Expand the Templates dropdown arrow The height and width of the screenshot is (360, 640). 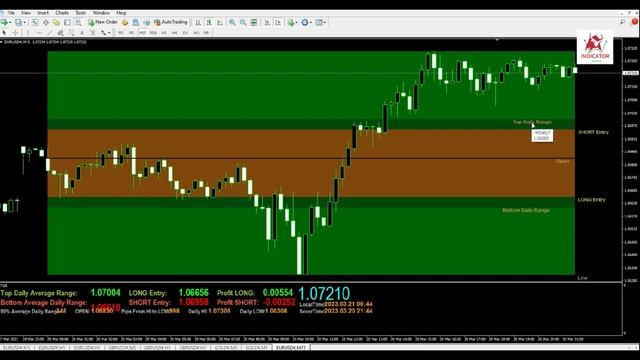pos(325,22)
